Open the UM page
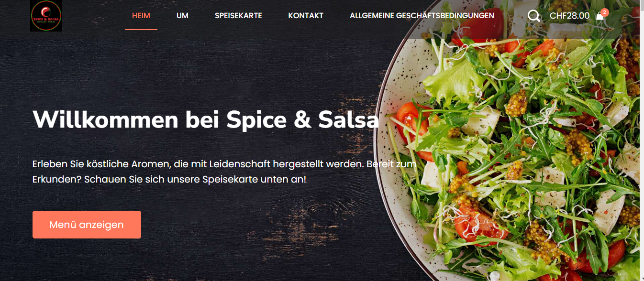The image size is (644, 281). click(182, 15)
